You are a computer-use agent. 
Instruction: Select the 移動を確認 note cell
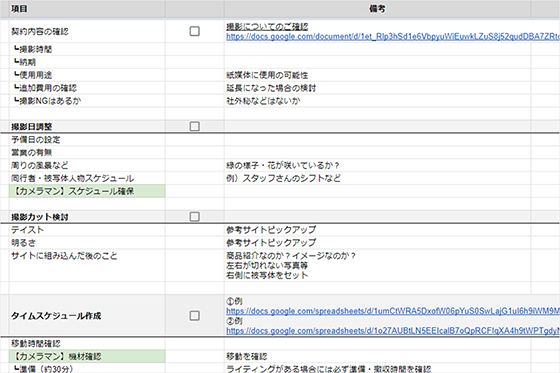[x=377, y=357]
